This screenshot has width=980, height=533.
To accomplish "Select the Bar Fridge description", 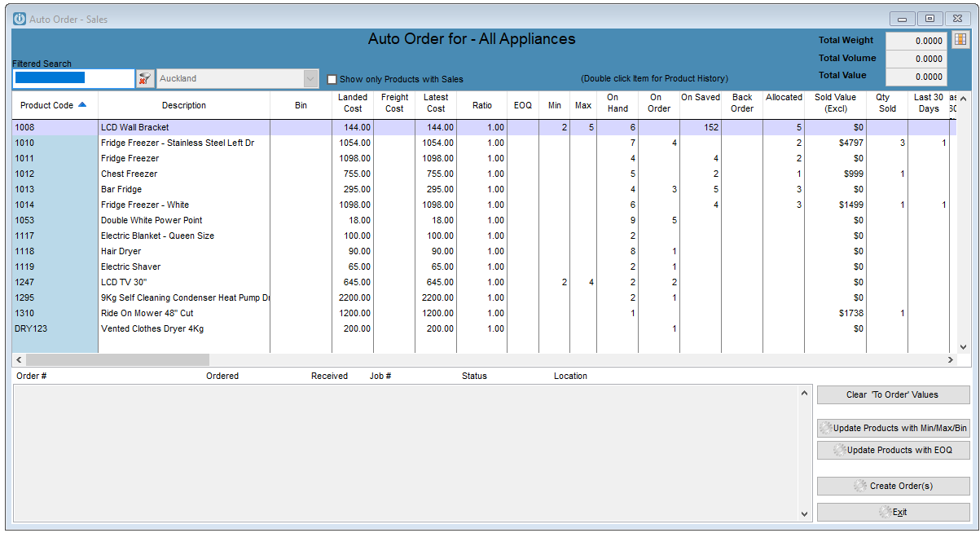I will 121,189.
